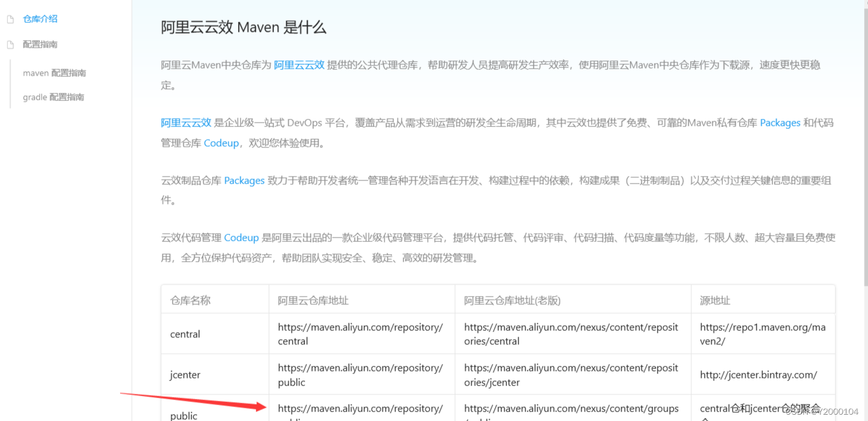Click the document icon beside 配置指南

[10, 44]
